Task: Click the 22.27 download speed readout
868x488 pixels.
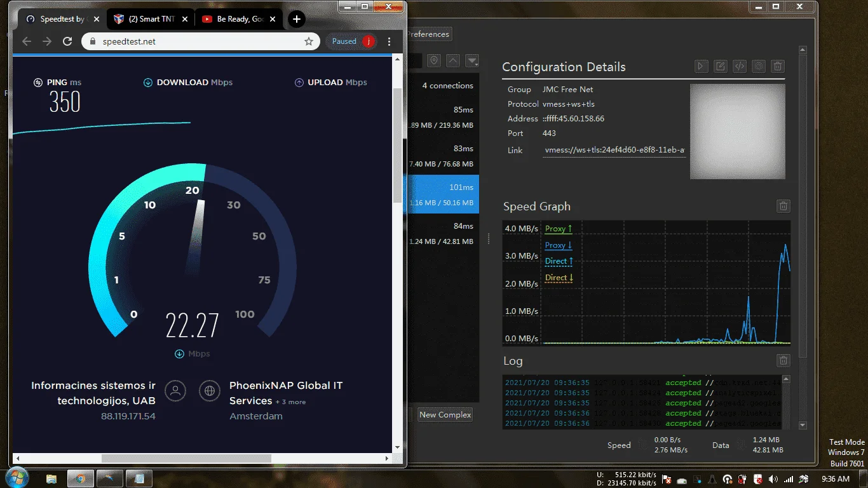Action: pos(192,326)
